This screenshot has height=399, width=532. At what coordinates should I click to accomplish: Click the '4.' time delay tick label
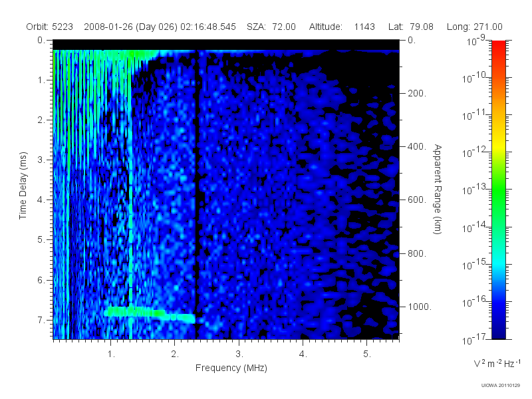tap(41, 200)
